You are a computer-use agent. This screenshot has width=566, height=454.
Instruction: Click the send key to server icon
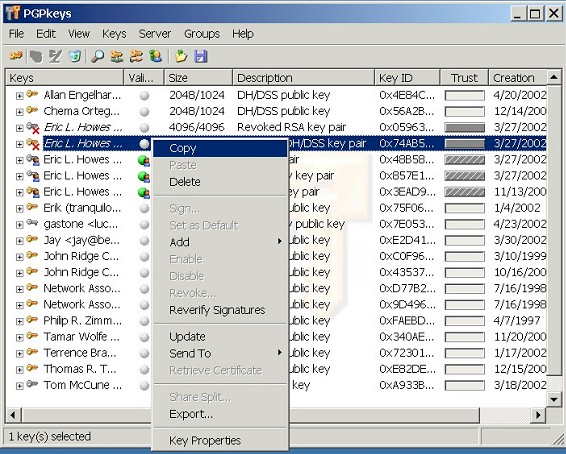tap(117, 56)
